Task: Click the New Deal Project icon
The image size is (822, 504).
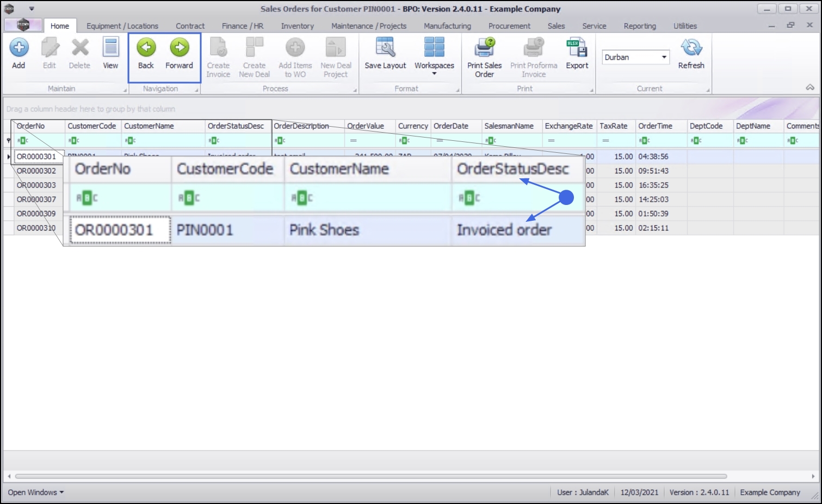Action: (336, 48)
